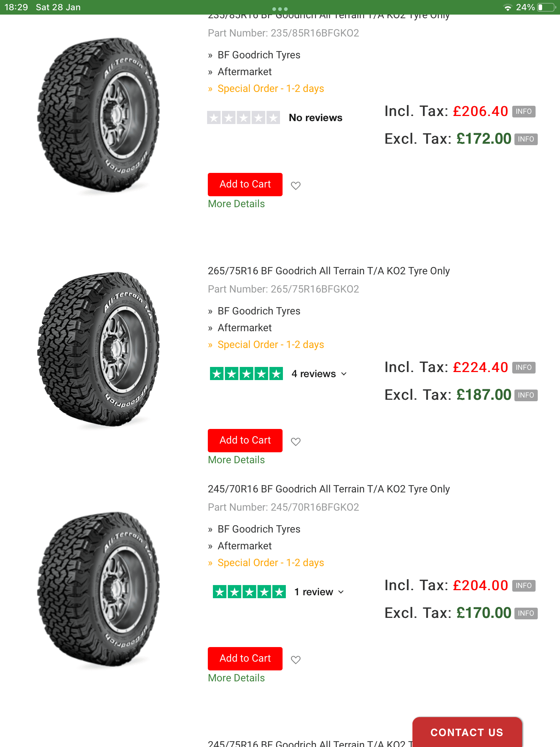
Task: Click INFO badge beside £172.00 price
Action: point(526,139)
